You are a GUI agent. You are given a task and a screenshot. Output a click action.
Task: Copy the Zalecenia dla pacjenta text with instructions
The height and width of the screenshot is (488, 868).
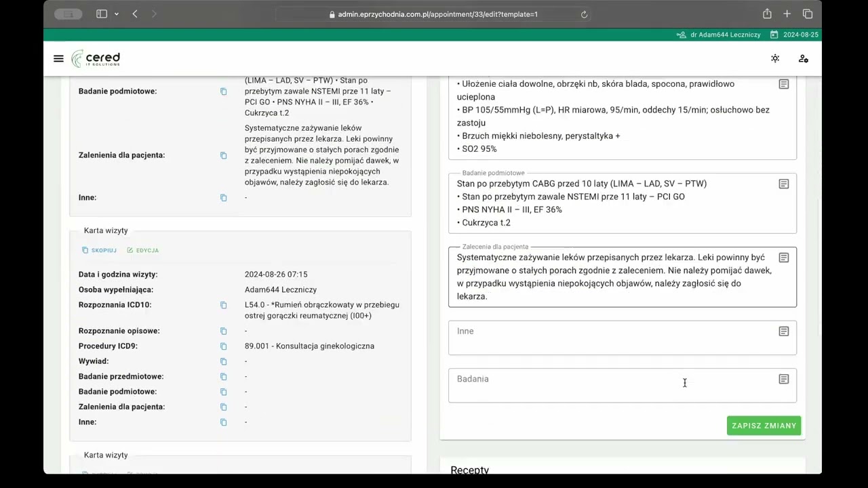click(223, 155)
